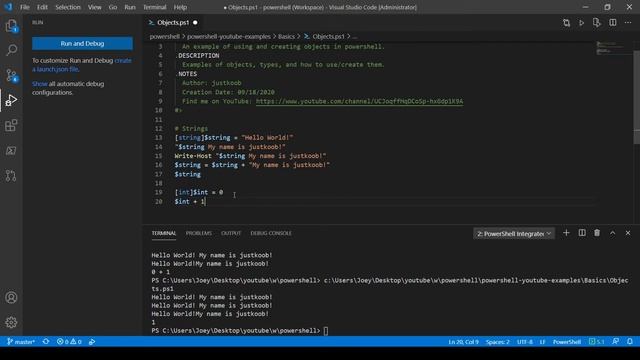Open errors and warnings count in status bar

tap(69, 342)
